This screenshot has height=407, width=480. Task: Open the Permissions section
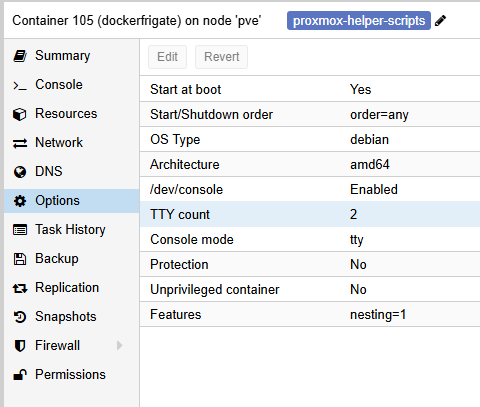[71, 375]
